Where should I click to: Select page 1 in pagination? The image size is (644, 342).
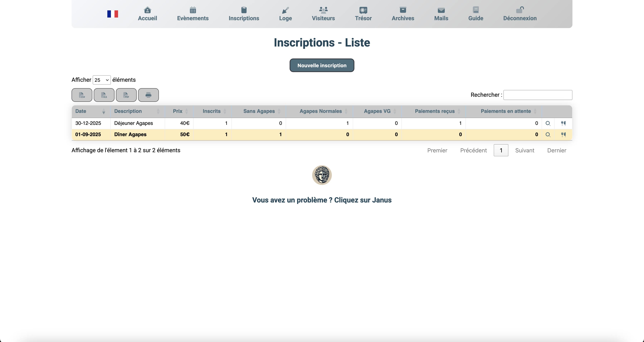pyautogui.click(x=501, y=150)
